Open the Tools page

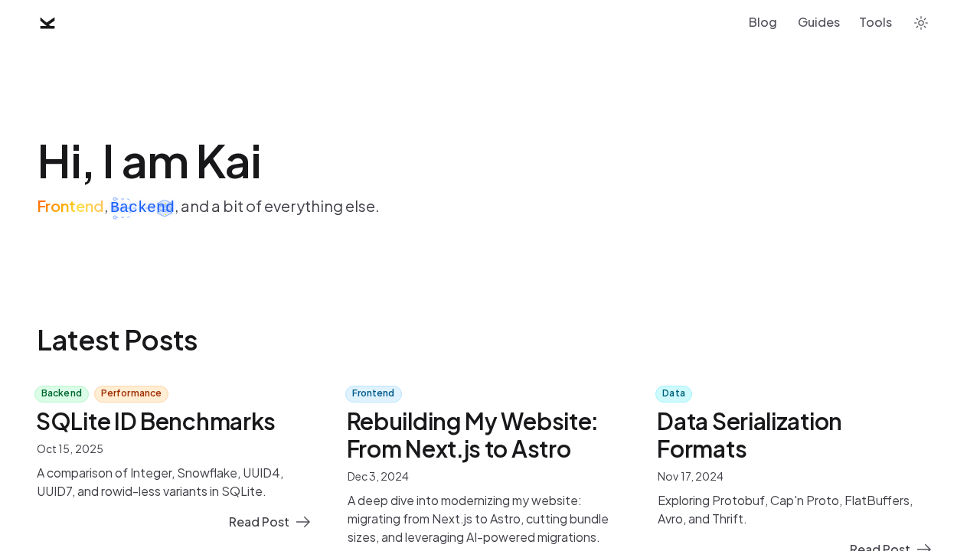pos(875,21)
